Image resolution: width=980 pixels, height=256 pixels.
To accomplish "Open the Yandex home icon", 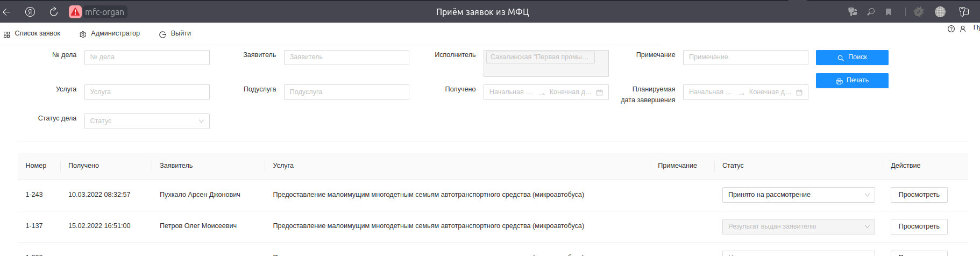I will [30, 12].
